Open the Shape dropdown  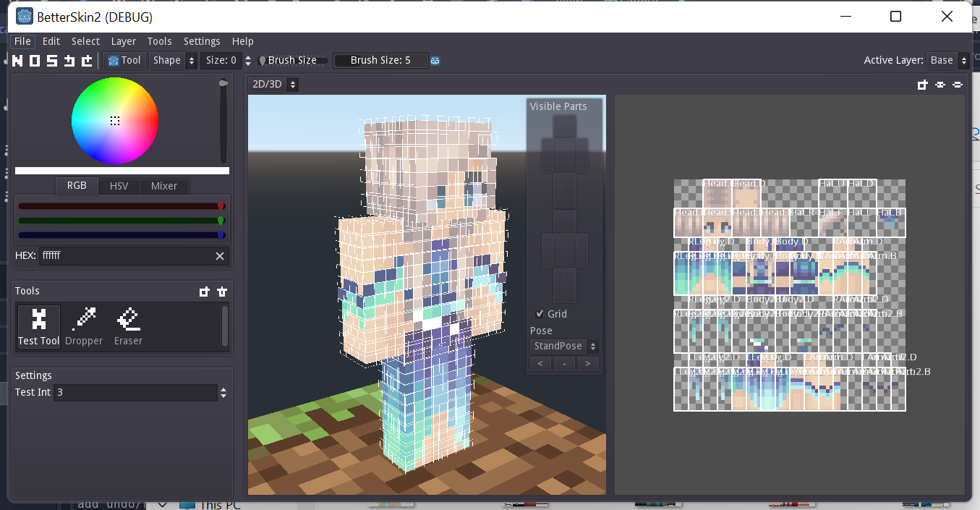pos(173,61)
